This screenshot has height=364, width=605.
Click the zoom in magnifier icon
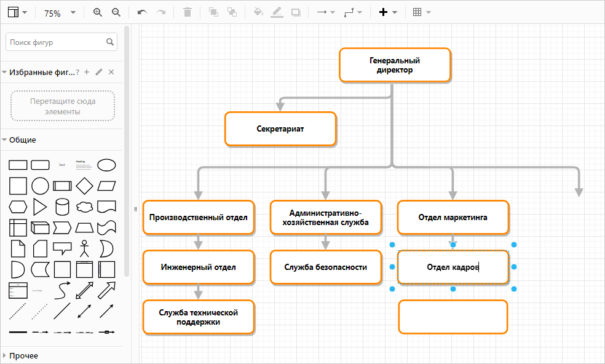(98, 12)
